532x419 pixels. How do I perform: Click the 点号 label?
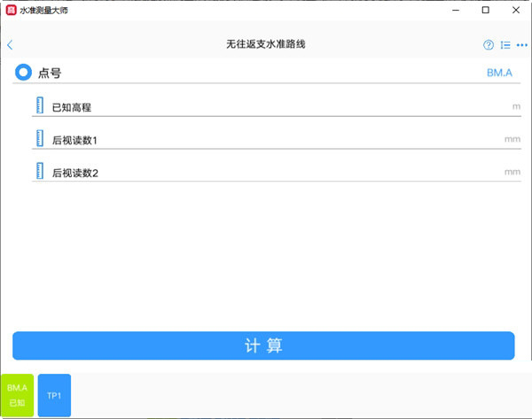50,73
